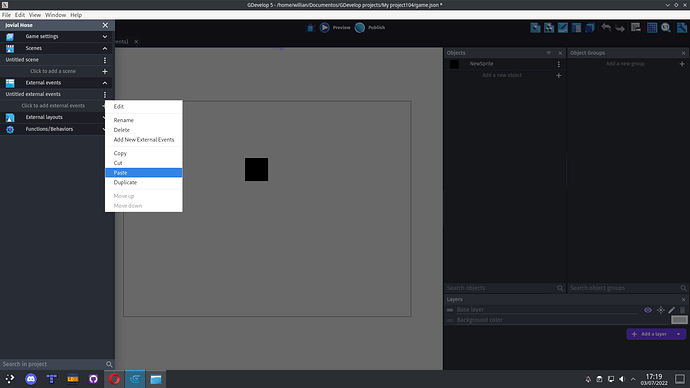Toggle Base layer visibility eye
This screenshot has width=690, height=388.
(x=648, y=310)
